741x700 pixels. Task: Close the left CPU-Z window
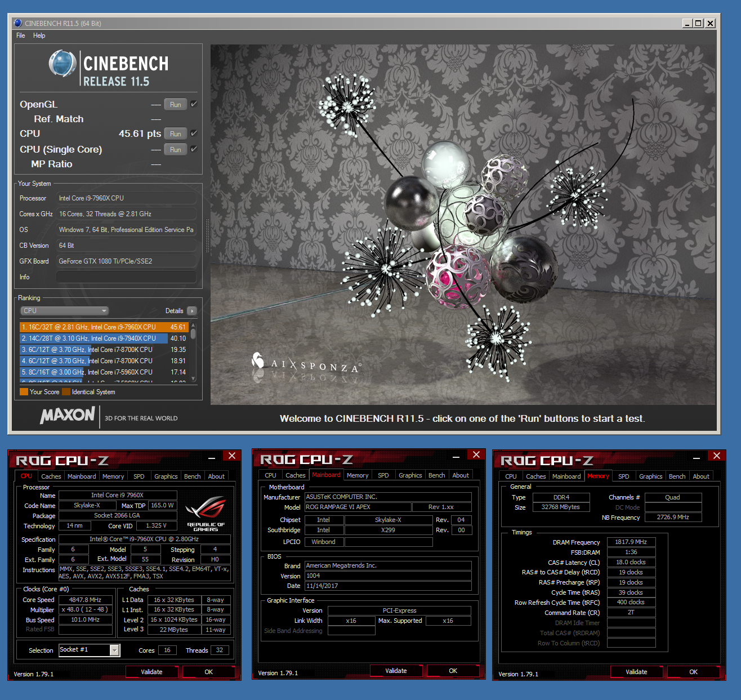232,456
